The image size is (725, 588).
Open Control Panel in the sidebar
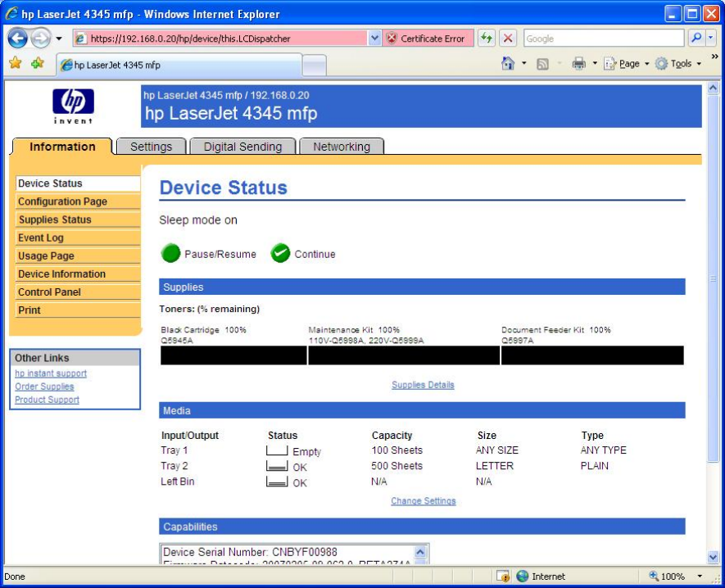[78, 292]
